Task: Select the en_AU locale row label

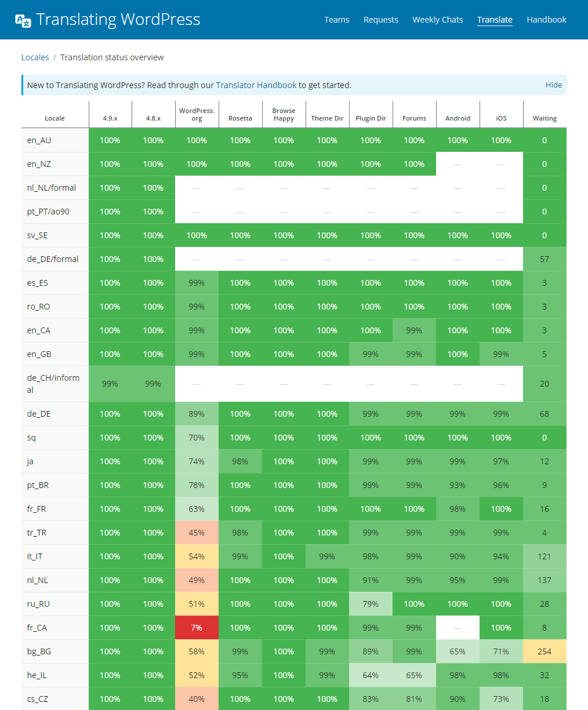Action: [39, 140]
